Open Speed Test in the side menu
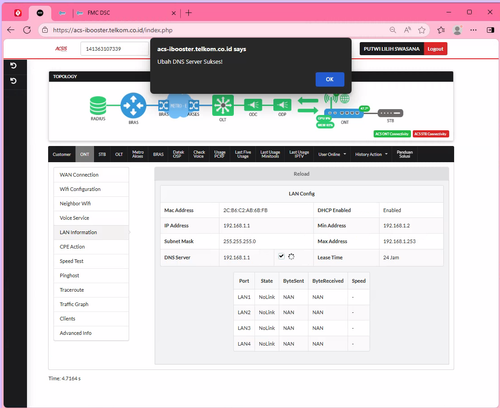The image size is (500, 408). (x=91, y=261)
